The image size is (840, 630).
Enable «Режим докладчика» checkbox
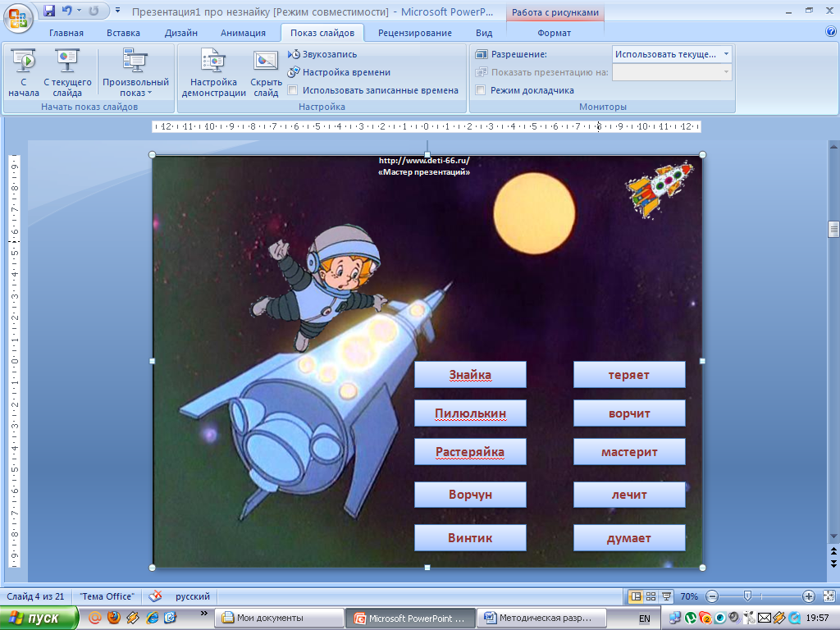tap(481, 90)
